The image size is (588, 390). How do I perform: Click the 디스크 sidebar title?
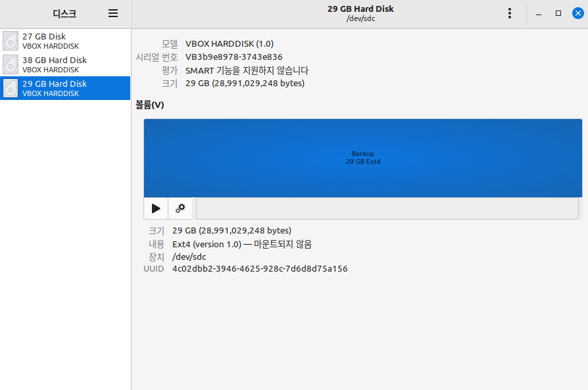click(64, 14)
